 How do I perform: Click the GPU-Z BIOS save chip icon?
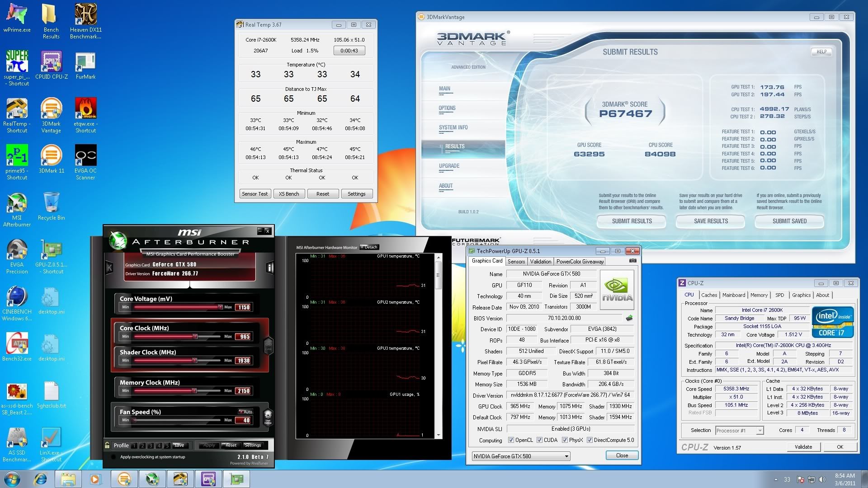pos(629,318)
